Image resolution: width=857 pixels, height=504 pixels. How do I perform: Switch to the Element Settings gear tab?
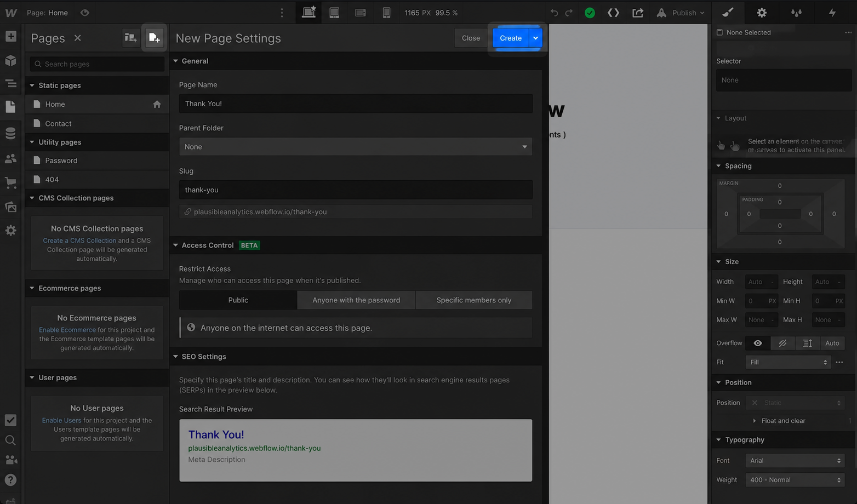762,13
